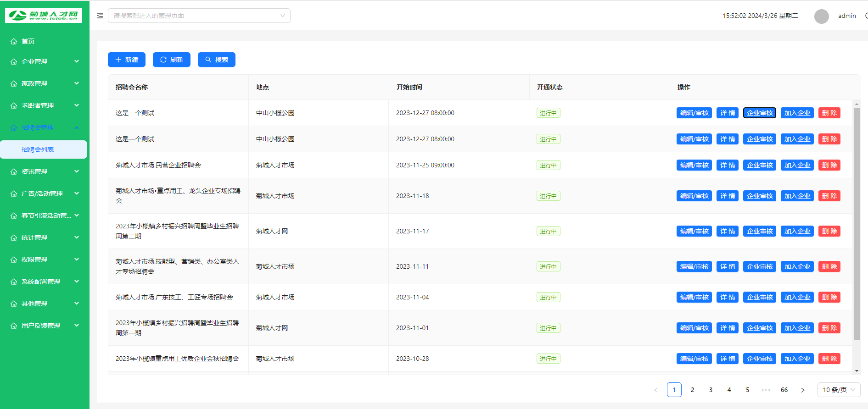Open the 10 条/页 page size dropdown

tap(838, 390)
